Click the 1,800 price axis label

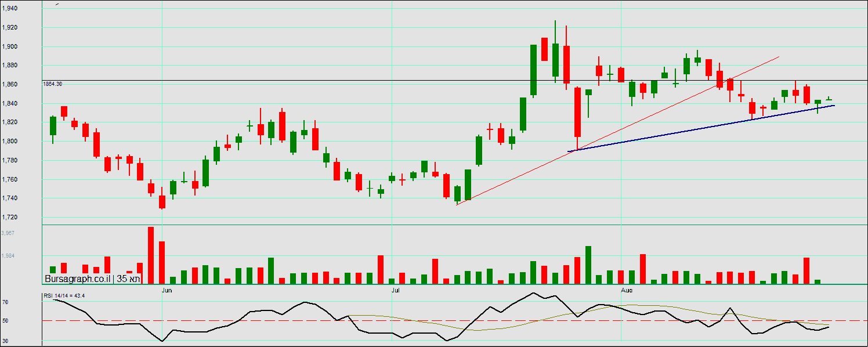click(9, 142)
